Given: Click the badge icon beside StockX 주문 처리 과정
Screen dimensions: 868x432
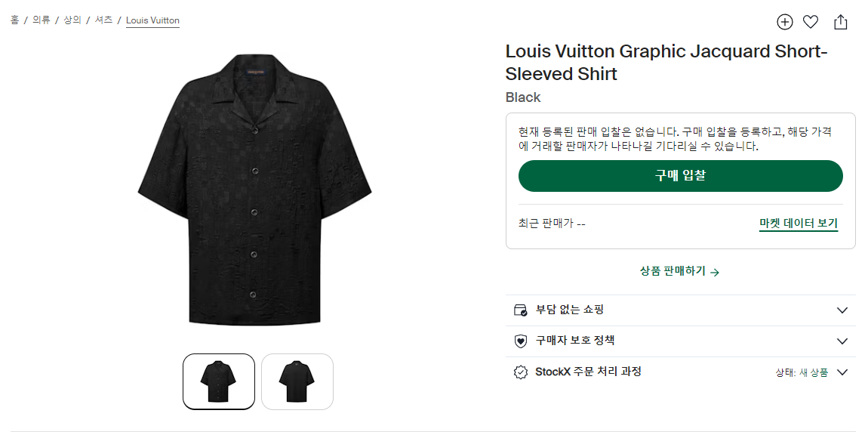Looking at the screenshot, I should (520, 372).
